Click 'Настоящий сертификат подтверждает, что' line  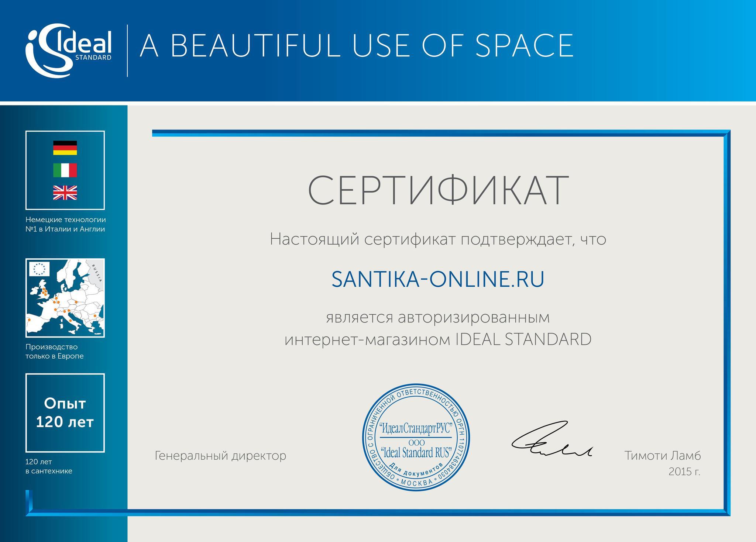click(438, 239)
